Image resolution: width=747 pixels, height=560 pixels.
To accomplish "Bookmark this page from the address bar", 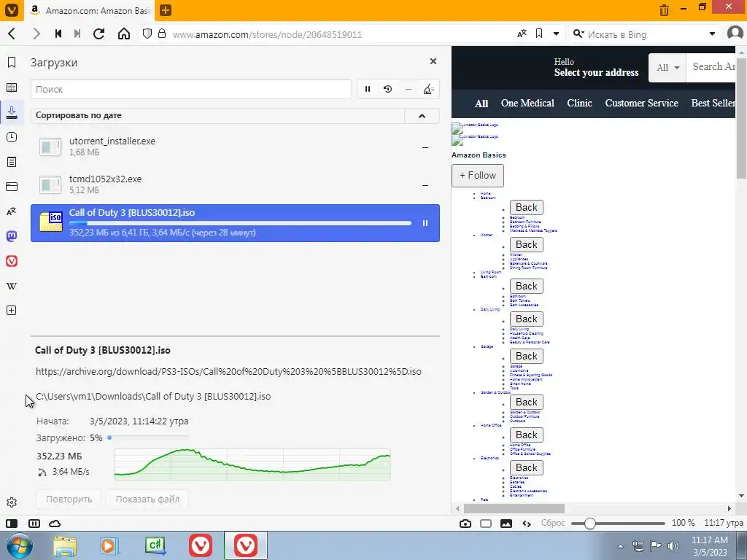I will click(x=539, y=34).
